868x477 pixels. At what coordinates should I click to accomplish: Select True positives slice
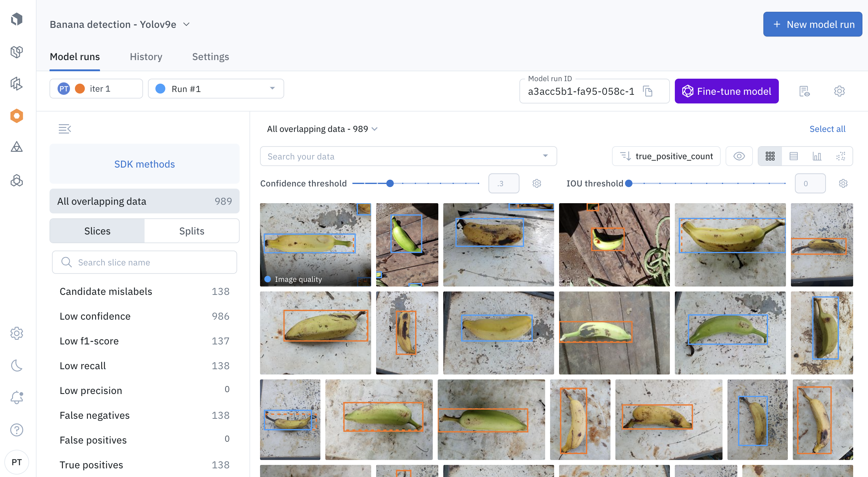click(144, 465)
